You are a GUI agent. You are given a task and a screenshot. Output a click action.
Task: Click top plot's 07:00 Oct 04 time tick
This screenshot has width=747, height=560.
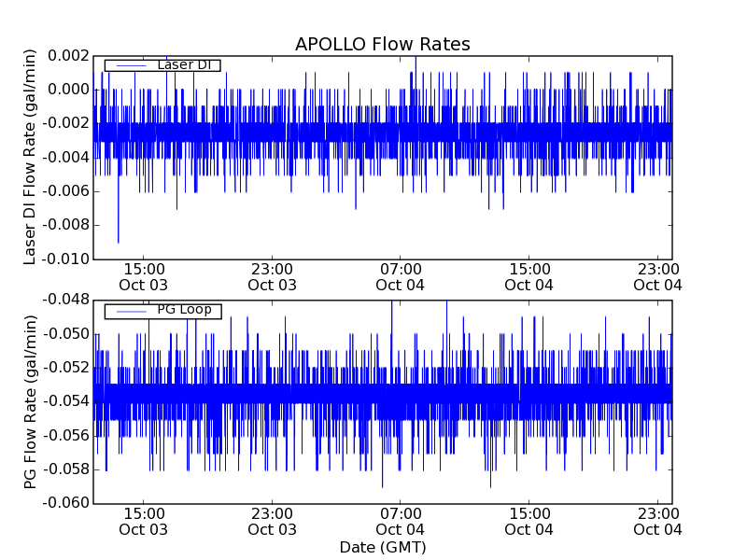(401, 276)
